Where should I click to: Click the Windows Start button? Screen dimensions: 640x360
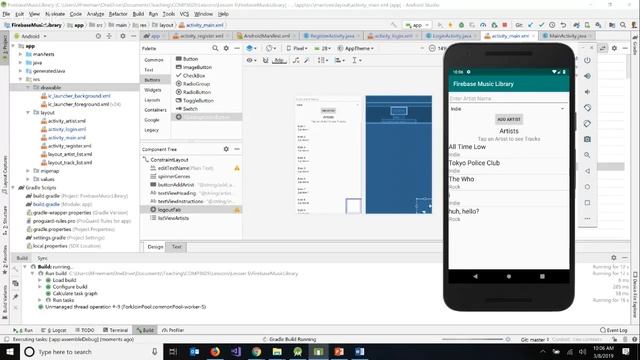pos(10,351)
